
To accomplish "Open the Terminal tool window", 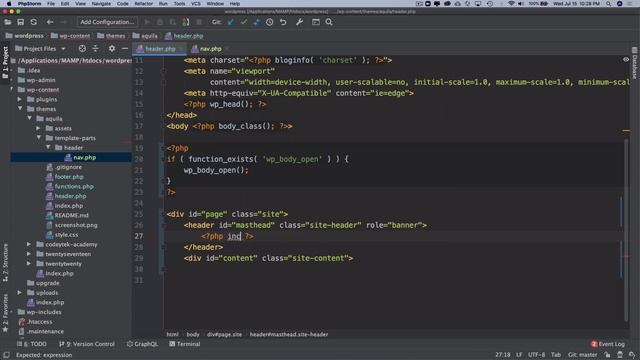I will coord(184,344).
